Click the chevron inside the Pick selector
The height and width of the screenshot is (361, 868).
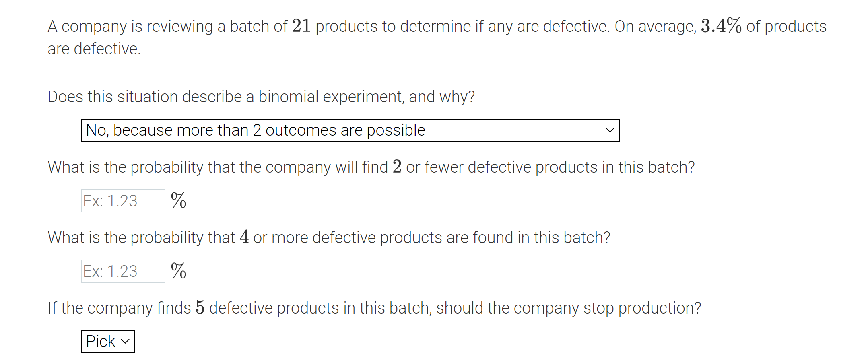(x=125, y=341)
